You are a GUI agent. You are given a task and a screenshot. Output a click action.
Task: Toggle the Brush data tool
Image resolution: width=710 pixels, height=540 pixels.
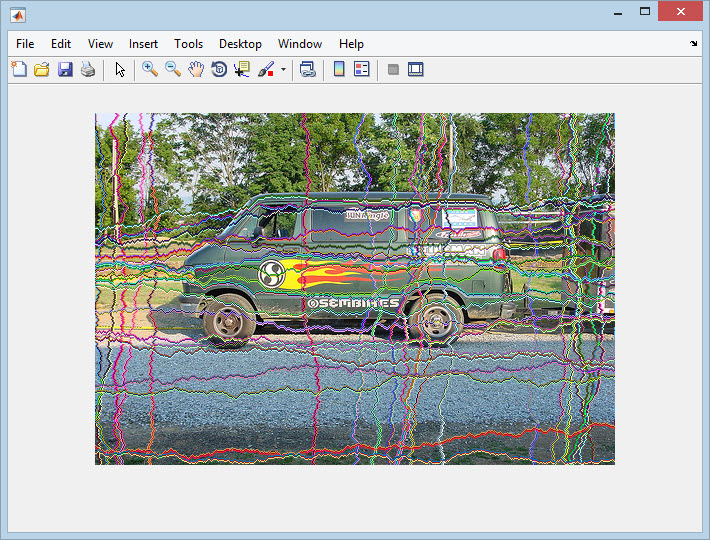coord(266,69)
